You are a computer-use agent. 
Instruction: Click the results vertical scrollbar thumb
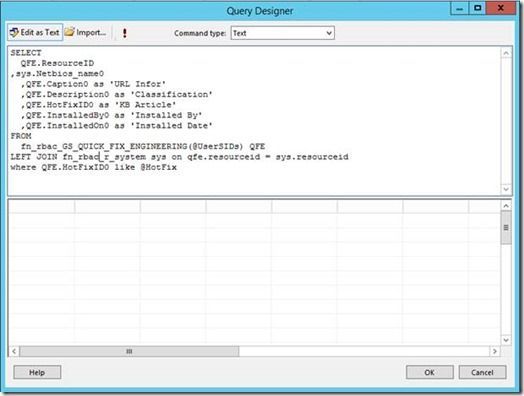click(506, 228)
